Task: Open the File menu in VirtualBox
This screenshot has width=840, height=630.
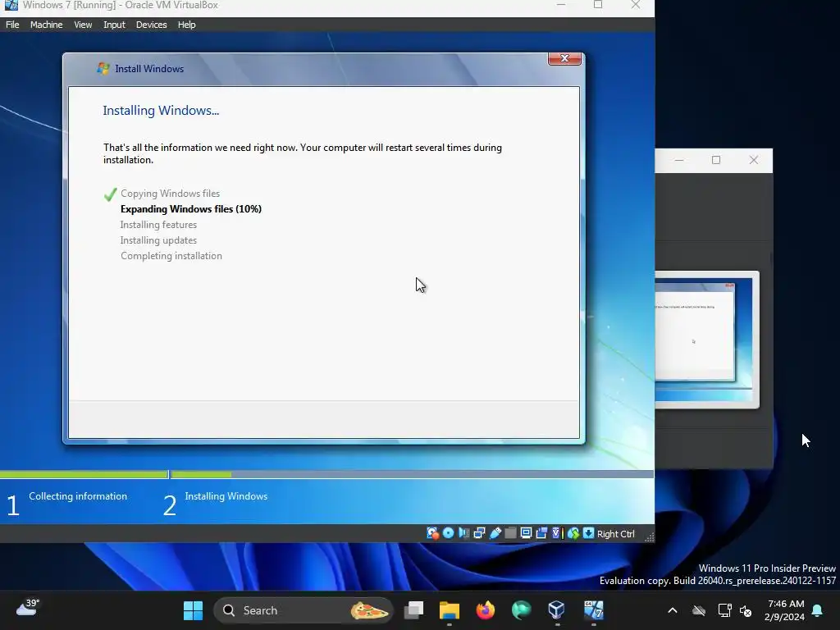Action: click(12, 25)
